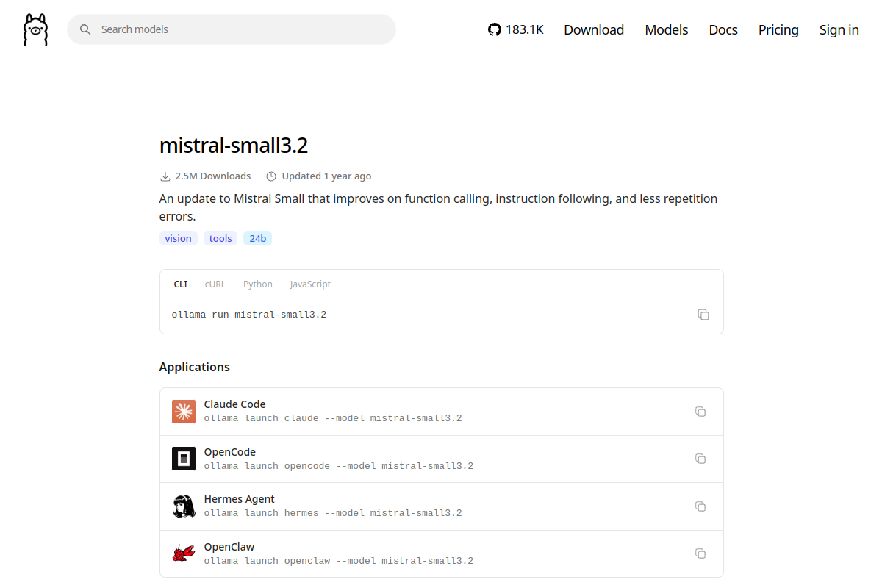The height and width of the screenshot is (588, 882).
Task: Switch to the Python tab
Action: coord(258,284)
